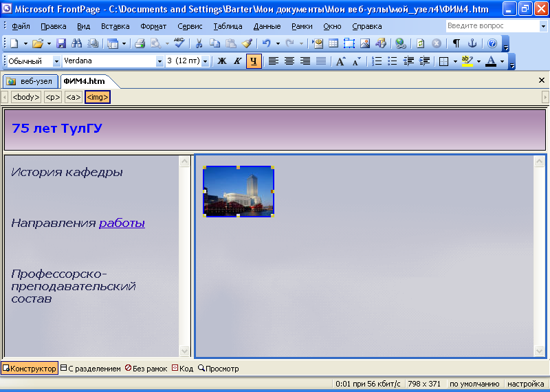Screen dimensions: 550x392
Task: Click the Toggle Pane toolbar icon
Action: 113,43
